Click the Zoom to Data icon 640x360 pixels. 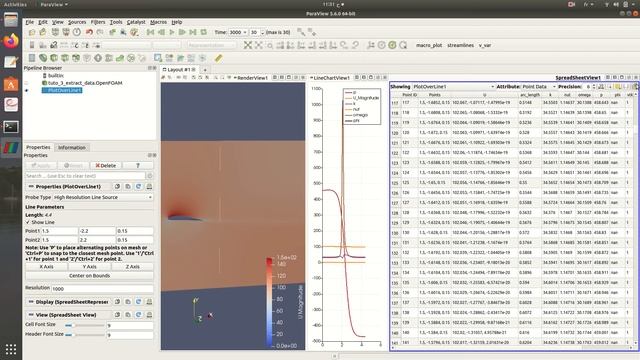tap(258, 45)
